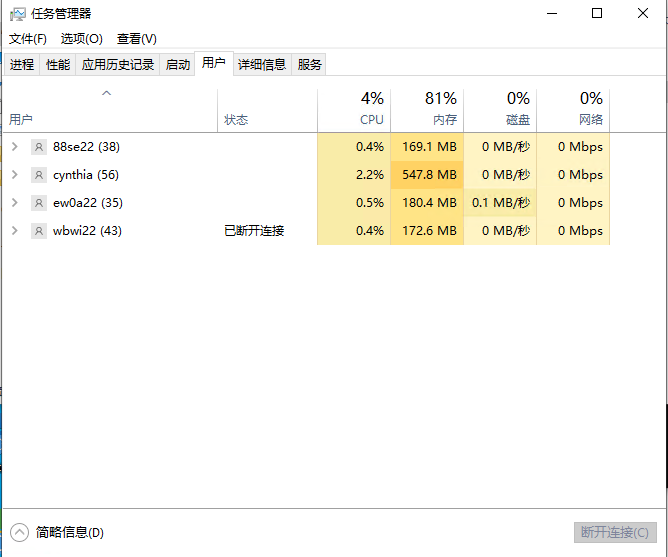Switch to the 启动 tab
This screenshot has width=668, height=557.
[178, 65]
